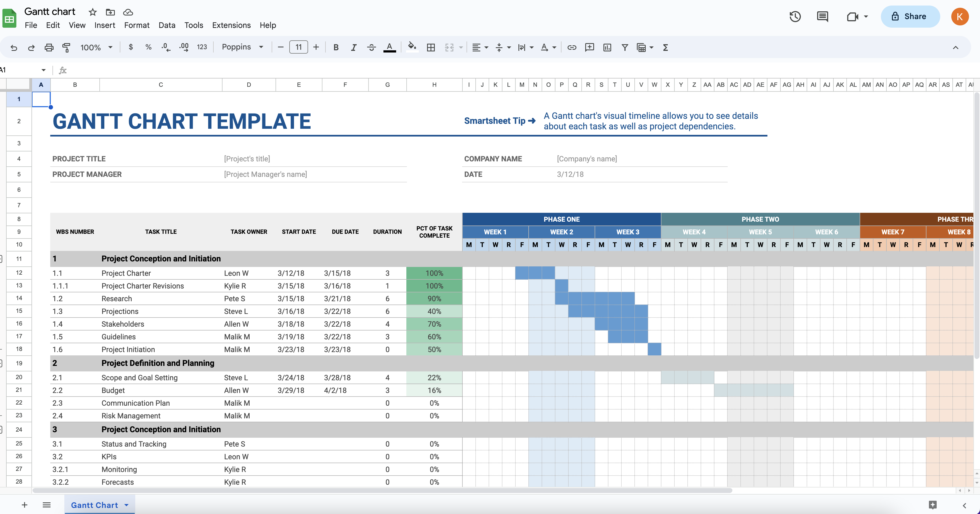Viewport: 980px width, 514px height.
Task: Open the Poppins font dropdown
Action: point(242,47)
